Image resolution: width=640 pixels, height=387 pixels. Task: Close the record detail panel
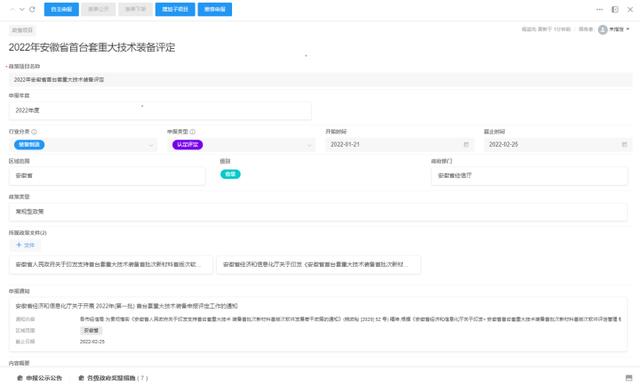[x=630, y=9]
